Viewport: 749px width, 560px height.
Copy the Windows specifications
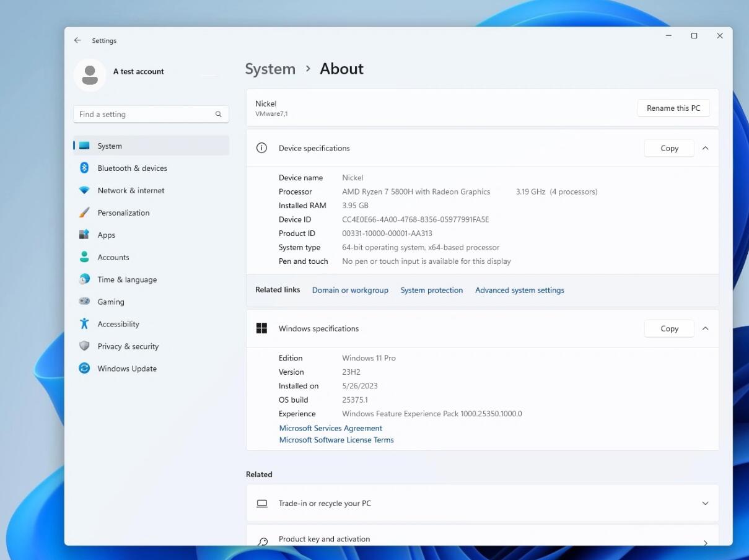[669, 328]
